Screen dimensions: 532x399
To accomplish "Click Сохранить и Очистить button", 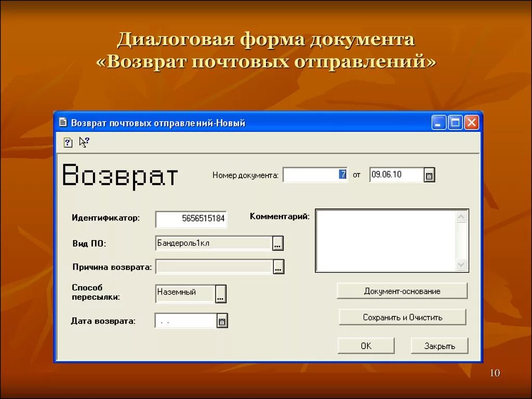I will [403, 317].
